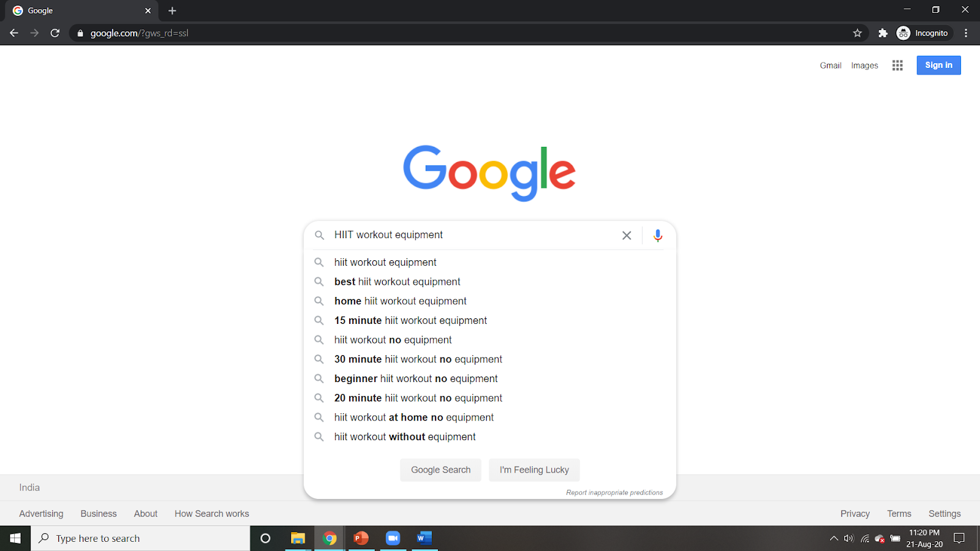980x551 pixels.
Task: Open Chrome's three-dot menu
Action: tap(966, 33)
